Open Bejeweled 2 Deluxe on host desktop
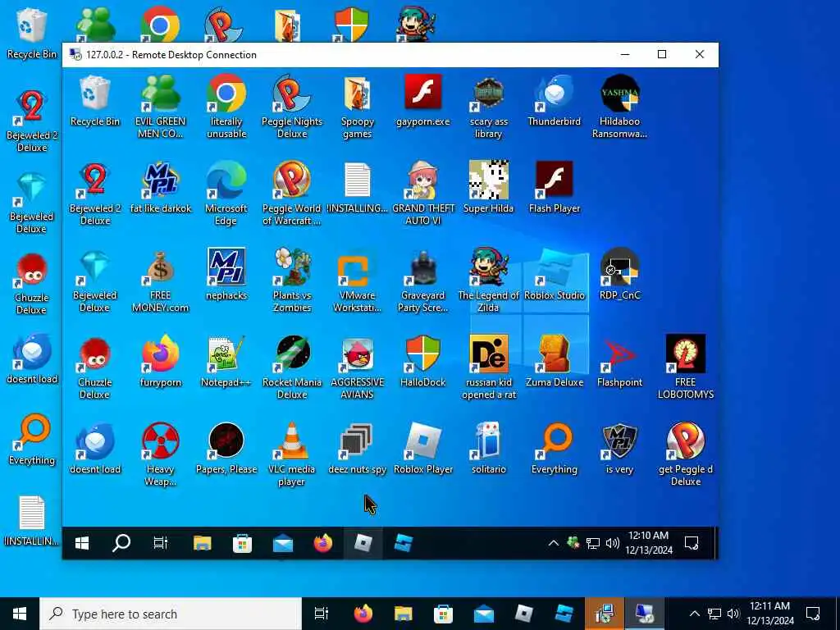840x630 pixels. click(32, 107)
